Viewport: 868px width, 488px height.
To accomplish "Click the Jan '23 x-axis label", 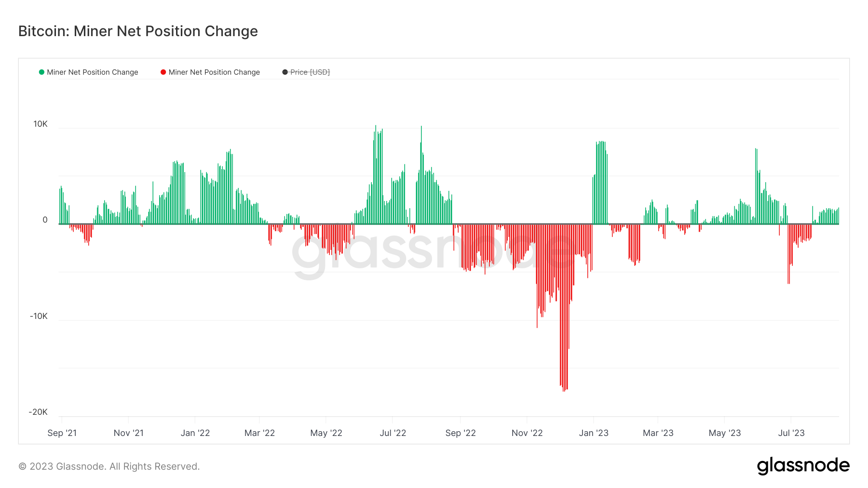I will pos(594,433).
